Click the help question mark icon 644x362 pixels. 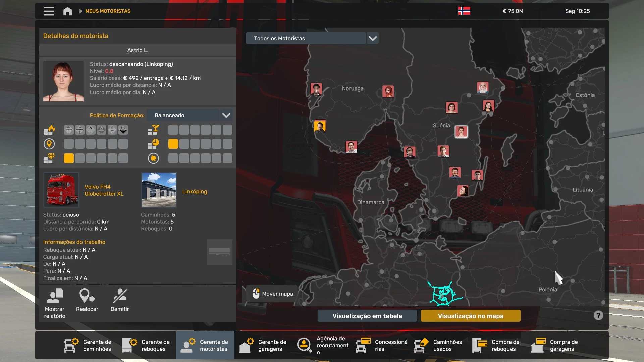click(598, 315)
